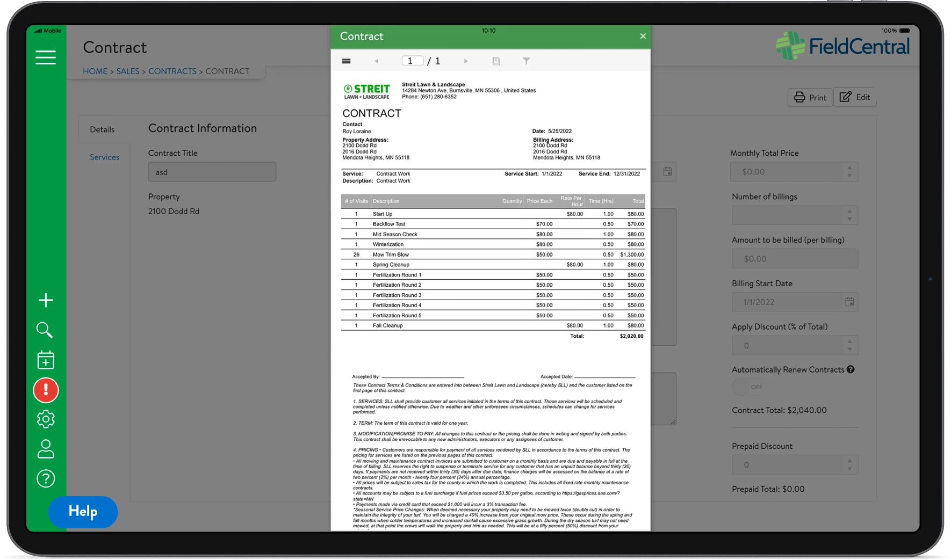The height and width of the screenshot is (560, 951).
Task: Click the question mark help icon in sidebar
Action: coord(46,478)
